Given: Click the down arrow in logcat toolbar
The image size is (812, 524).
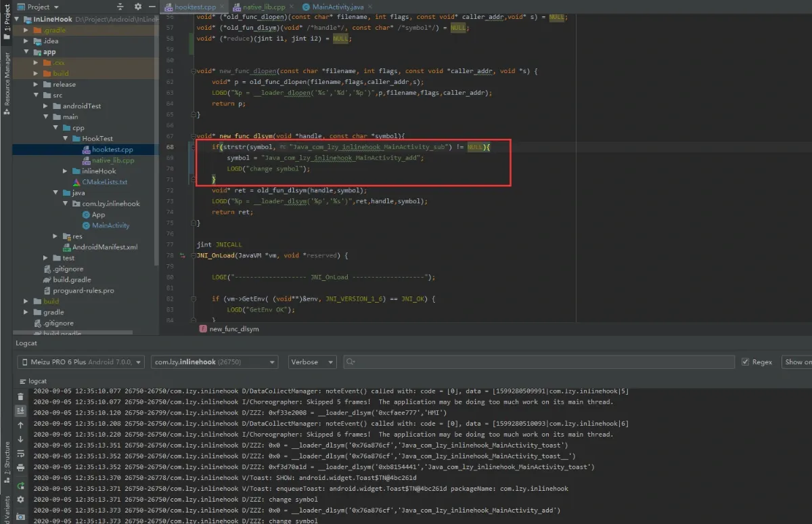Looking at the screenshot, I should pos(20,439).
